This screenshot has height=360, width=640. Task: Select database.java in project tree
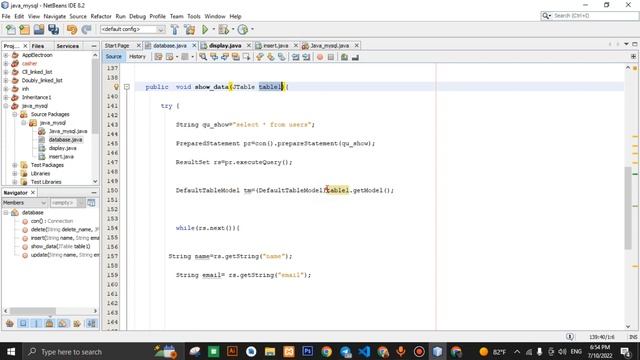click(65, 140)
